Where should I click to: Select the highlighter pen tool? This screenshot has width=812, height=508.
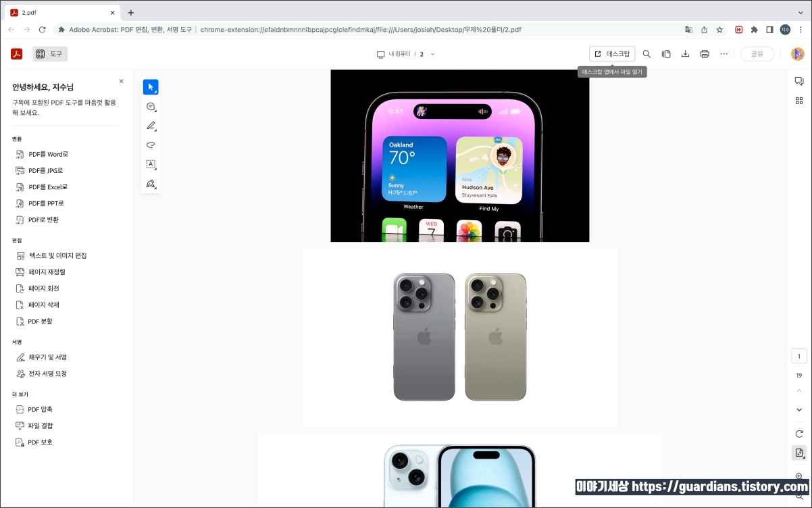click(151, 126)
